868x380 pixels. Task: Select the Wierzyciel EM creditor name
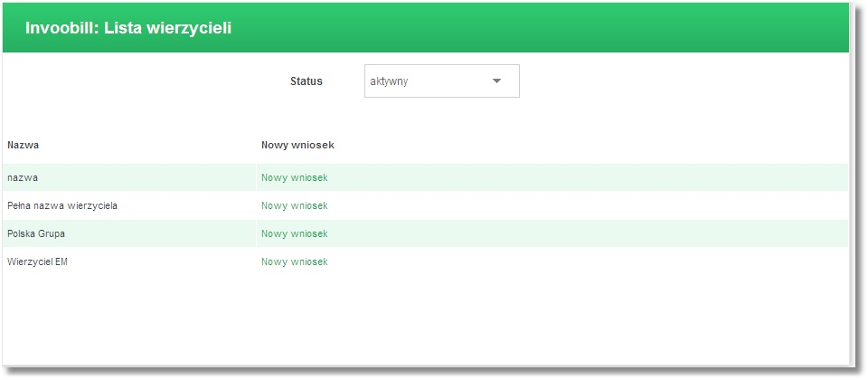(x=37, y=262)
